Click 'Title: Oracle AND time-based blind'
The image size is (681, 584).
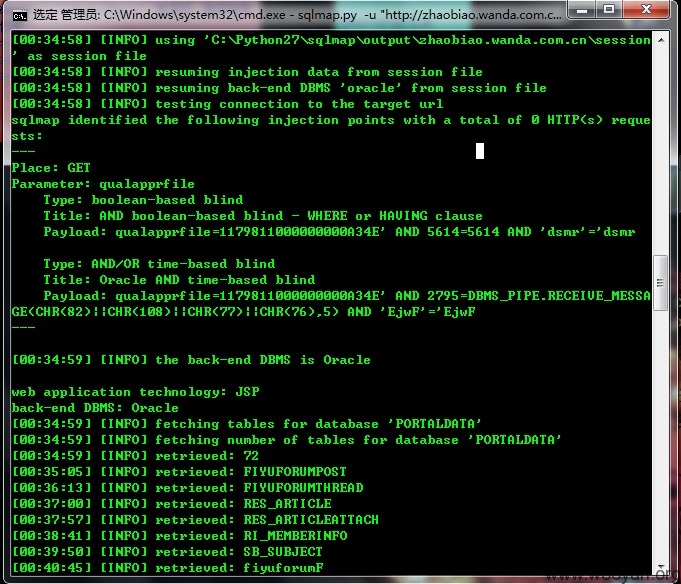coord(179,280)
